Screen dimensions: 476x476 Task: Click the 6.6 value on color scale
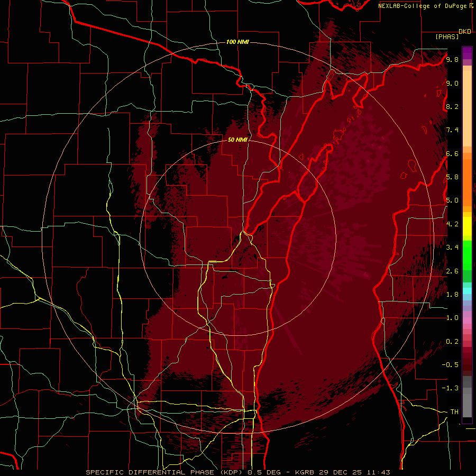[x=452, y=153]
